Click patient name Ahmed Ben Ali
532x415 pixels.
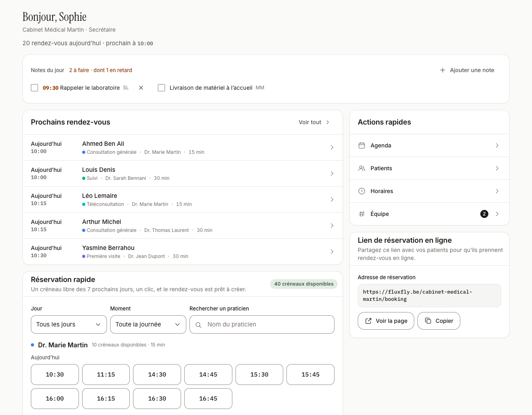103,144
